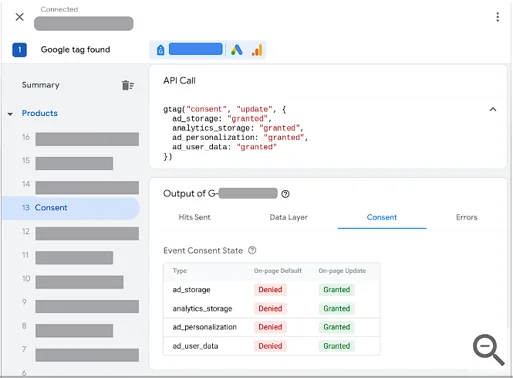Switch to the Hits Sent tab
The width and height of the screenshot is (513, 378).
point(194,217)
